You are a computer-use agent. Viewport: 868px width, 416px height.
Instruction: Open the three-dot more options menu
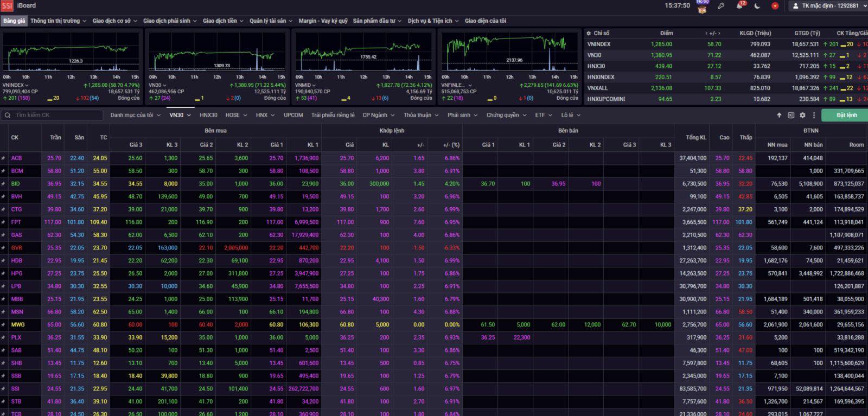coord(813,115)
